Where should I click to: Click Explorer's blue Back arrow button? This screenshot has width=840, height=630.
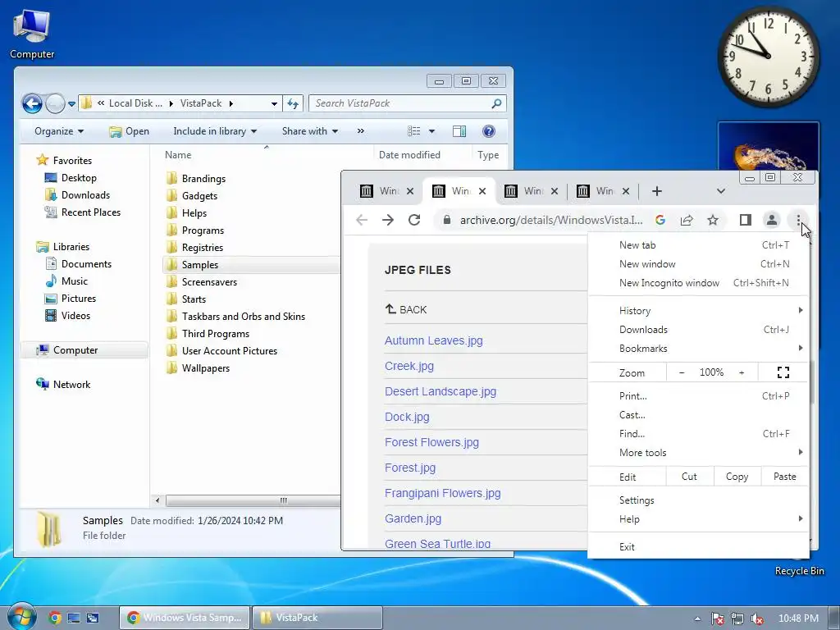(x=32, y=103)
